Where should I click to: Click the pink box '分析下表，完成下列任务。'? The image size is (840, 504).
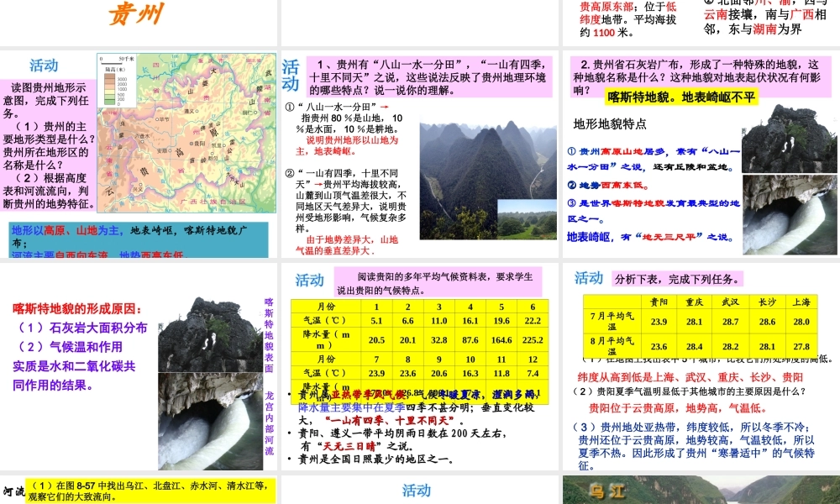[x=678, y=279]
